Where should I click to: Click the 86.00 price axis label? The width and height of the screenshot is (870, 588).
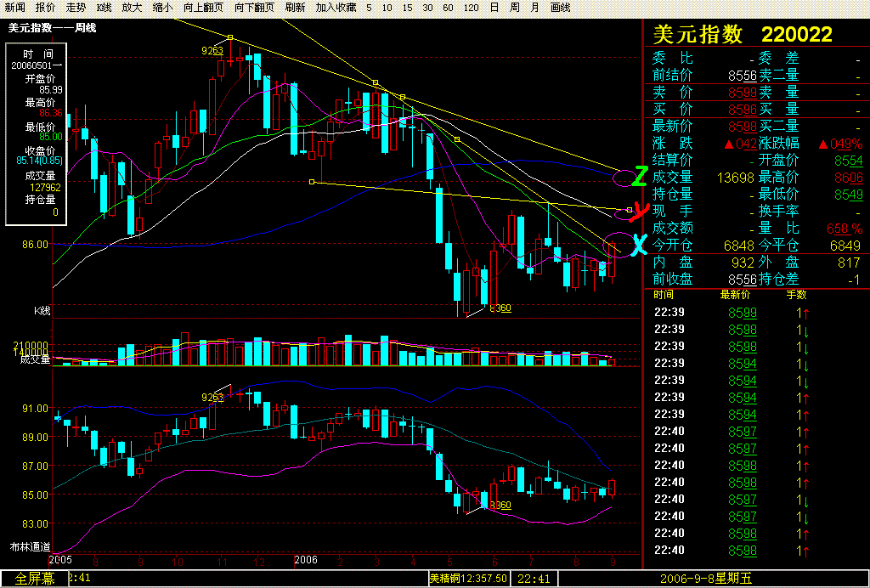[36, 244]
